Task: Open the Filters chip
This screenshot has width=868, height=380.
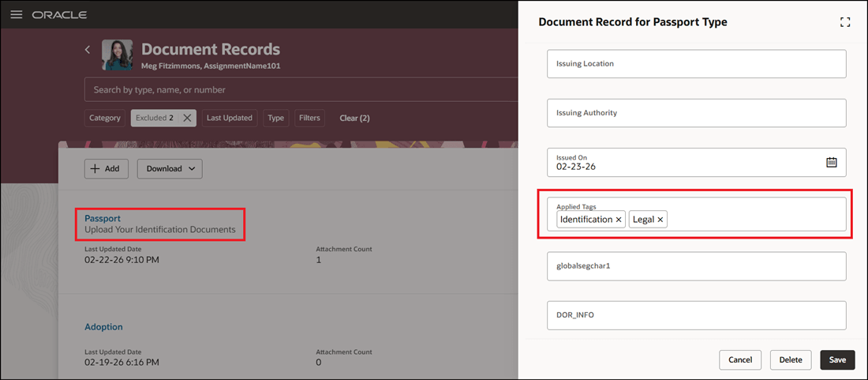Action: (309, 118)
